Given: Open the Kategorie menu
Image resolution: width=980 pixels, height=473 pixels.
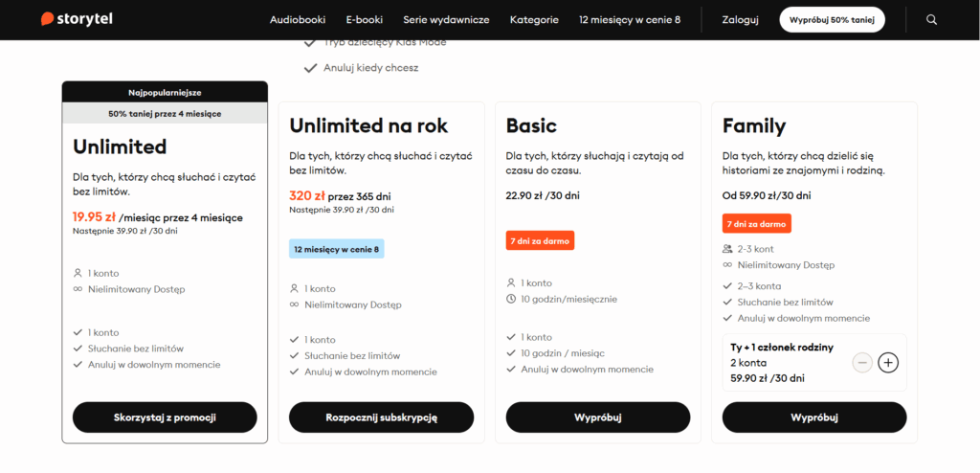Looking at the screenshot, I should point(534,19).
